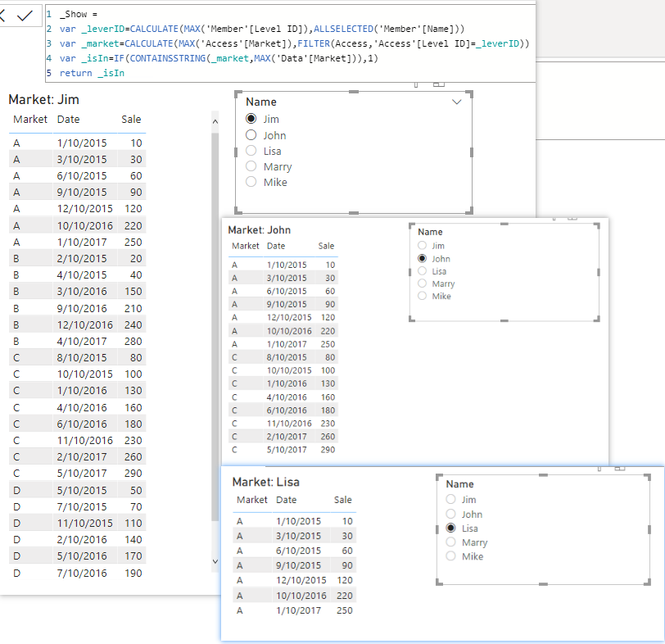Click the table scrollbar down arrow
This screenshot has width=665, height=644.
(215, 561)
